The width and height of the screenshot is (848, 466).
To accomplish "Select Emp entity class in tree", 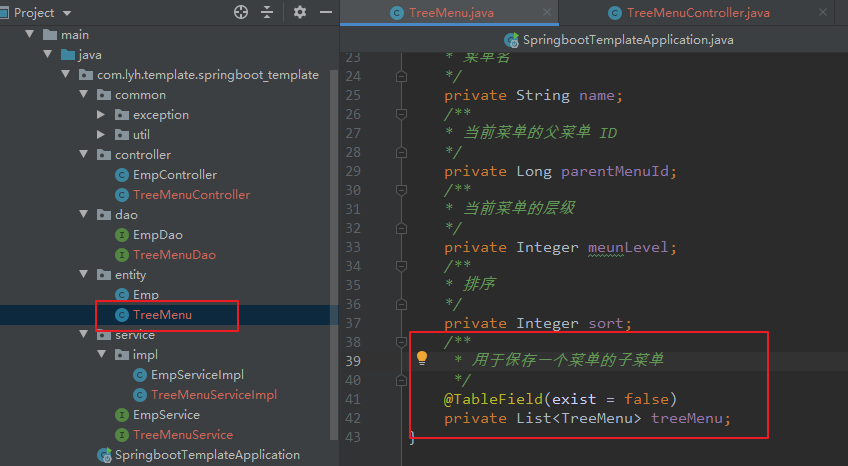I will (x=146, y=295).
